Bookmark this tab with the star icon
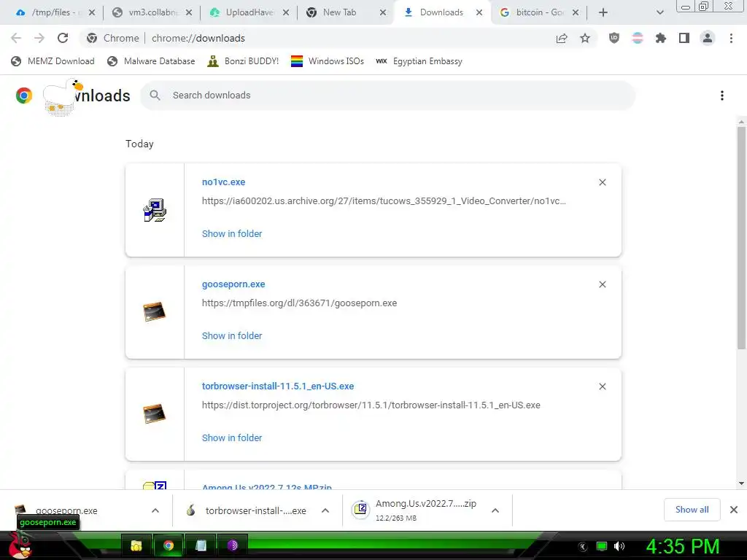Image resolution: width=747 pixels, height=560 pixels. point(585,38)
